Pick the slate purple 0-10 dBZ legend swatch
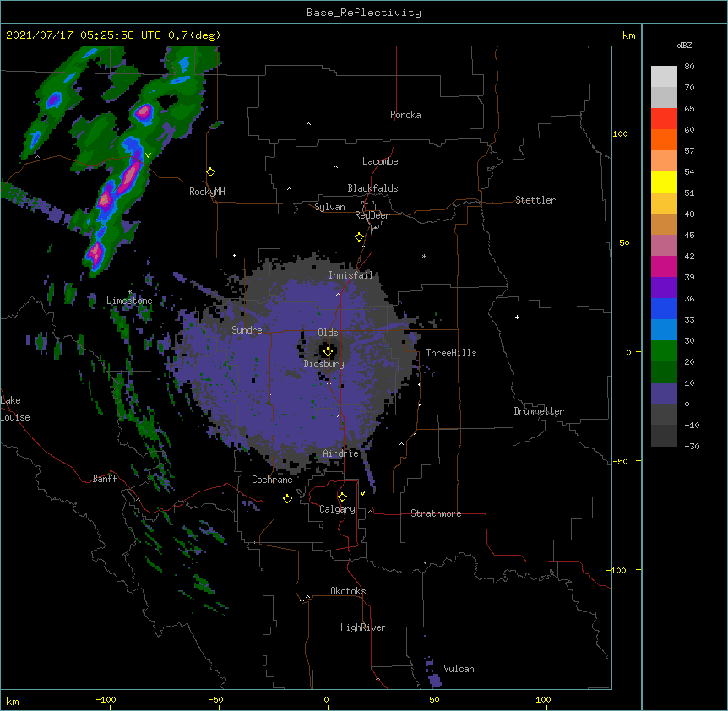 [x=664, y=393]
